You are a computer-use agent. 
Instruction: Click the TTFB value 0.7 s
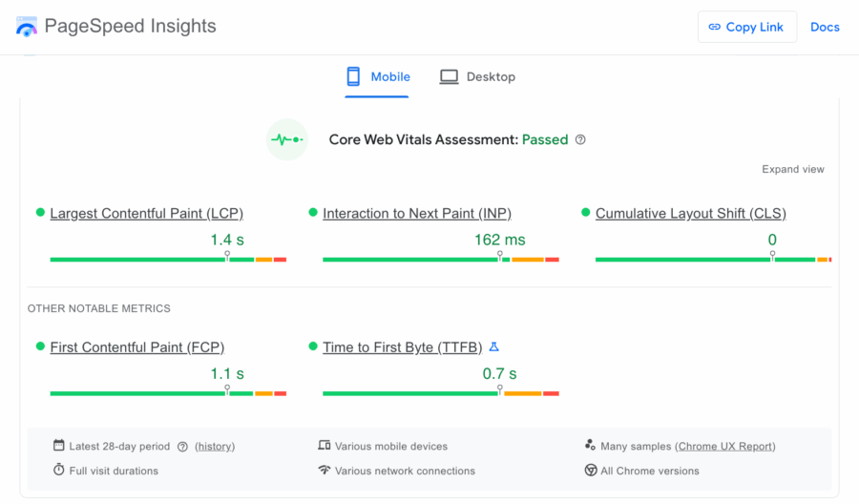[x=499, y=374]
